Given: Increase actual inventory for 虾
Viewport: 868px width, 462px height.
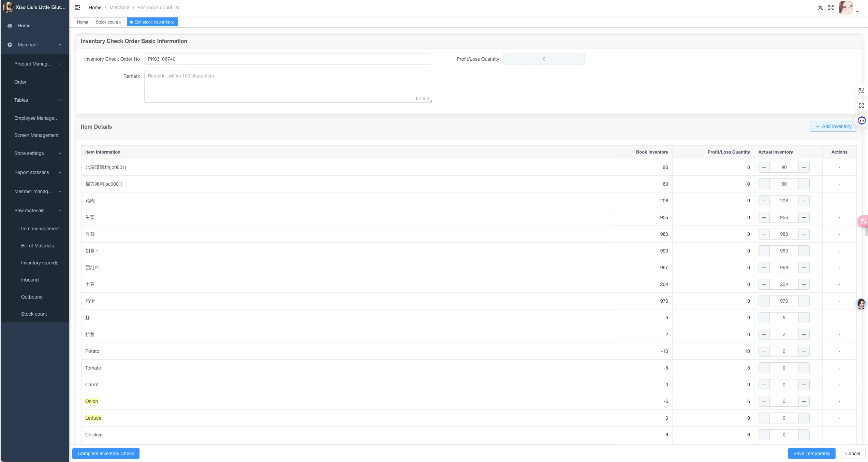Looking at the screenshot, I should pyautogui.click(x=804, y=318).
